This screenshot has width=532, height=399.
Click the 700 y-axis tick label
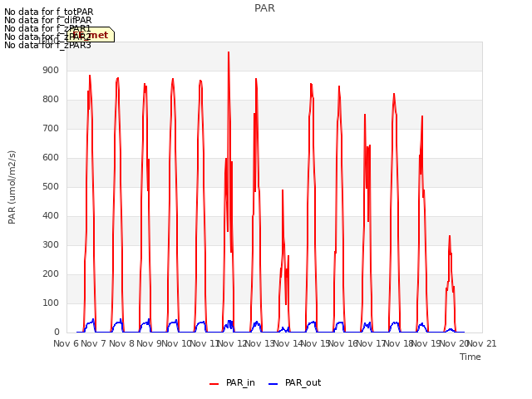click(51, 129)
